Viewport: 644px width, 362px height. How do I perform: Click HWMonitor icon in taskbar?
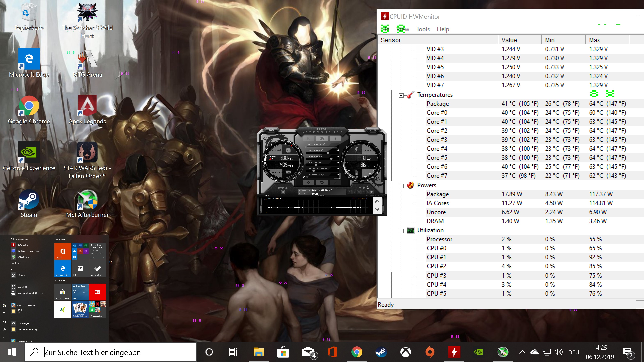click(454, 352)
